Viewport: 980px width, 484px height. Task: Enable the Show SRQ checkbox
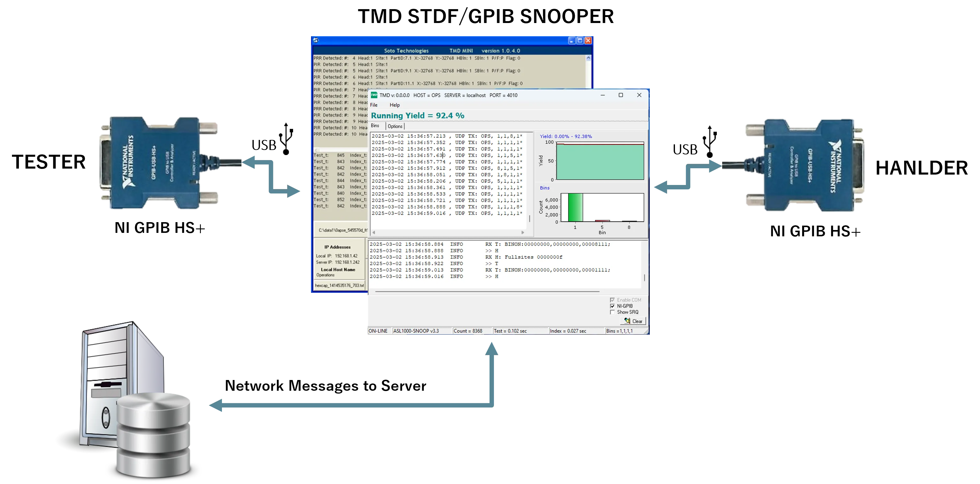[613, 312]
